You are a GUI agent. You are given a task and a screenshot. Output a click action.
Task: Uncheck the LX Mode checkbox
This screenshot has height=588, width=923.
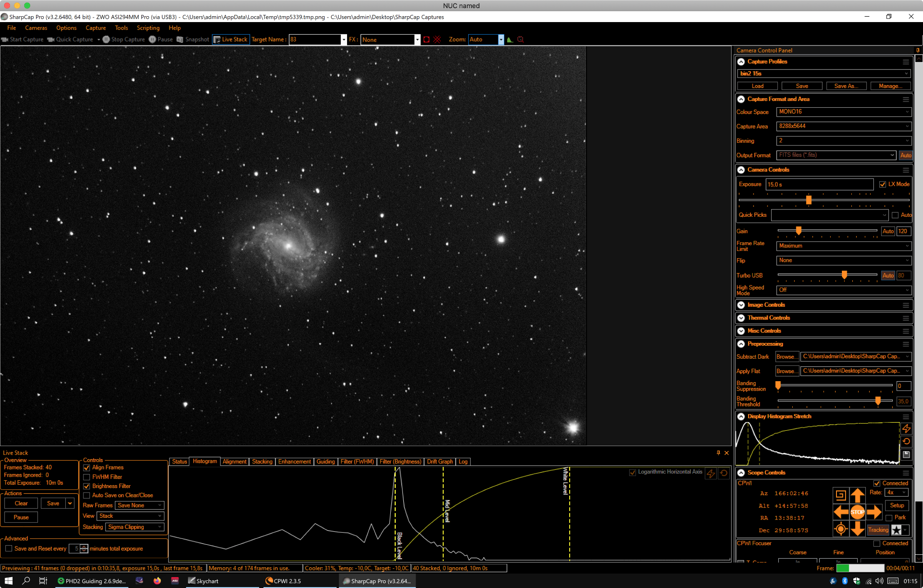pyautogui.click(x=882, y=184)
